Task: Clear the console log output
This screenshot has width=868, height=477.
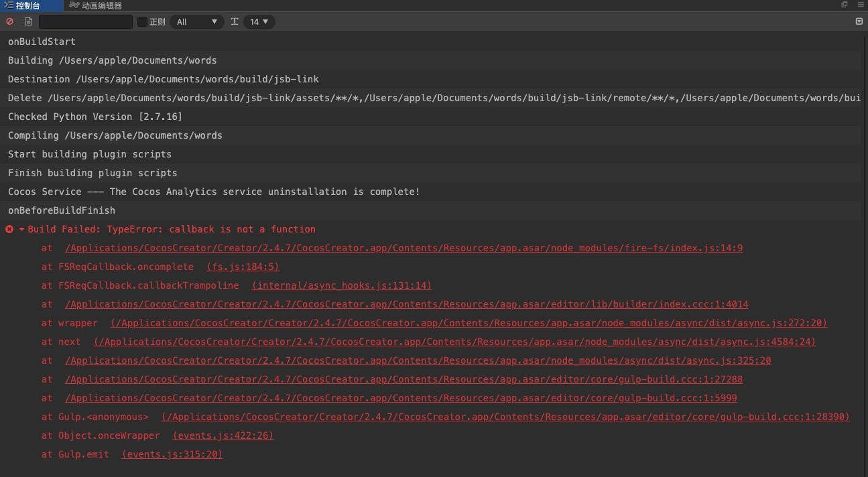Action: pos(9,21)
